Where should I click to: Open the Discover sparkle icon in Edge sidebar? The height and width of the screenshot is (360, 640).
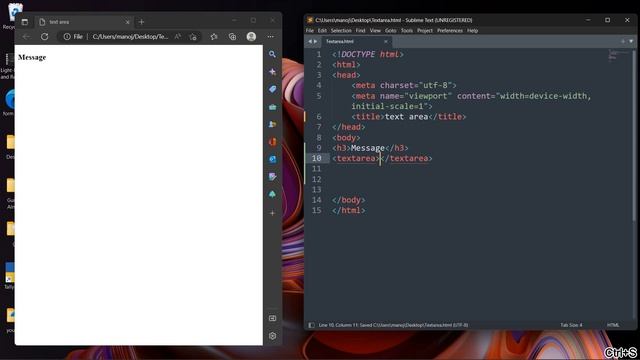[272, 72]
